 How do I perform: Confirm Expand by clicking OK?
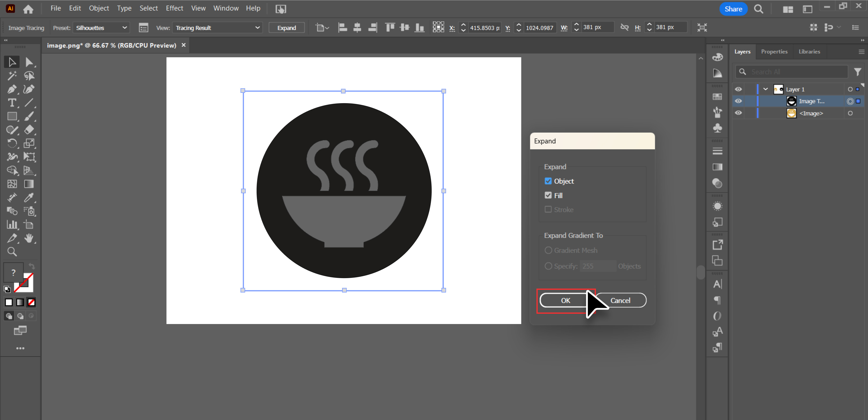point(565,301)
